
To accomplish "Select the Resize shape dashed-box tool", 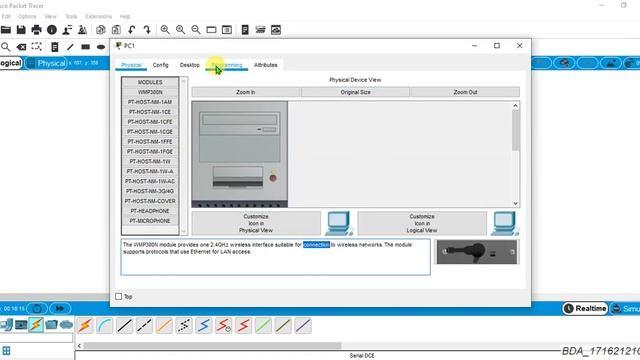I will (37, 47).
